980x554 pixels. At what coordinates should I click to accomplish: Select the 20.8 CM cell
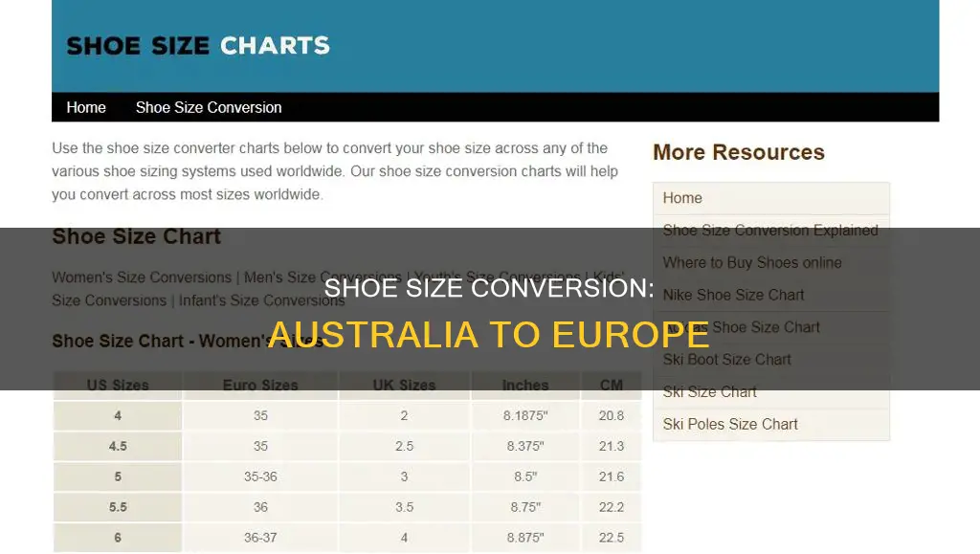(612, 415)
